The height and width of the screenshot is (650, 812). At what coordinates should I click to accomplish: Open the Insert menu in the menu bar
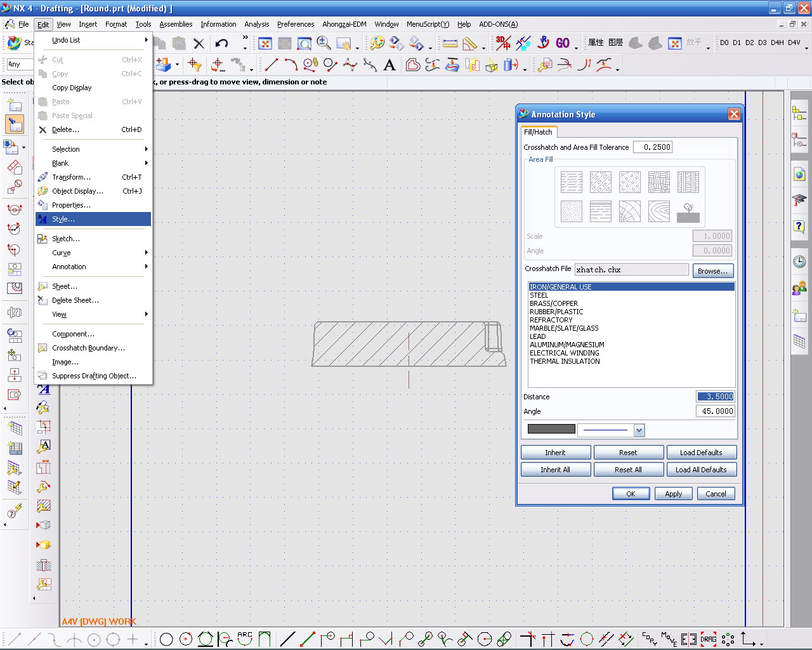click(88, 24)
